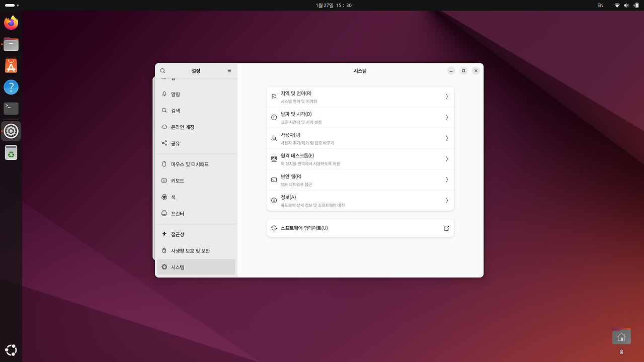Open Trash from the dock
This screenshot has height=362, width=644.
click(11, 152)
